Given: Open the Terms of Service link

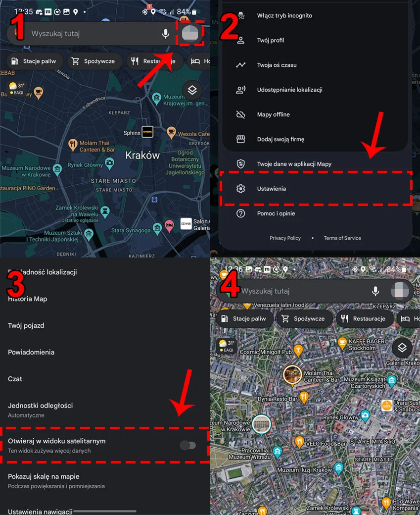Looking at the screenshot, I should [342, 238].
